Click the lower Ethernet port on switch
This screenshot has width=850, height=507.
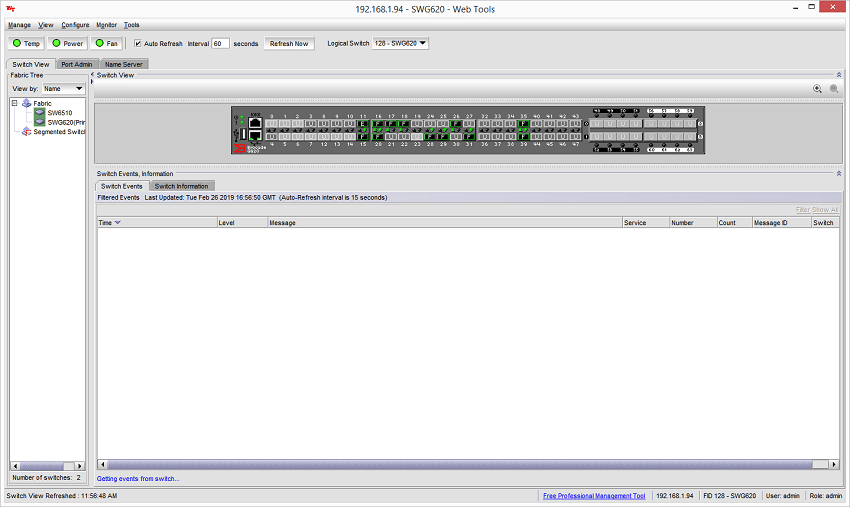pyautogui.click(x=255, y=136)
